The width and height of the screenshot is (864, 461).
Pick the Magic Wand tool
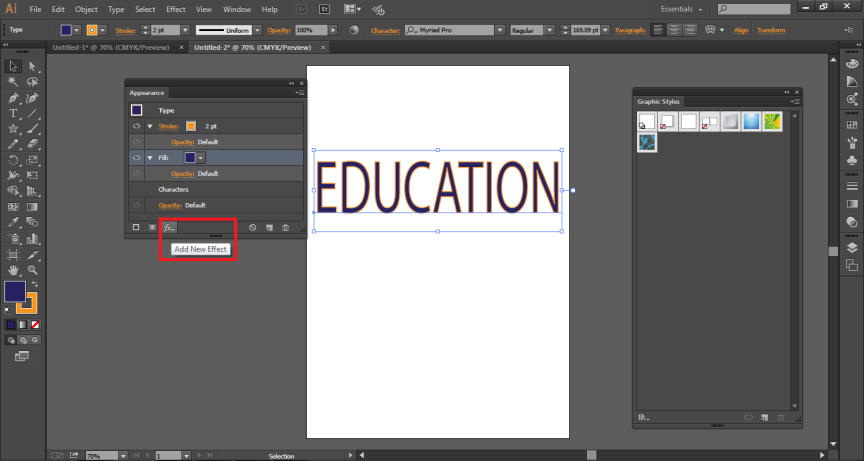[13, 82]
